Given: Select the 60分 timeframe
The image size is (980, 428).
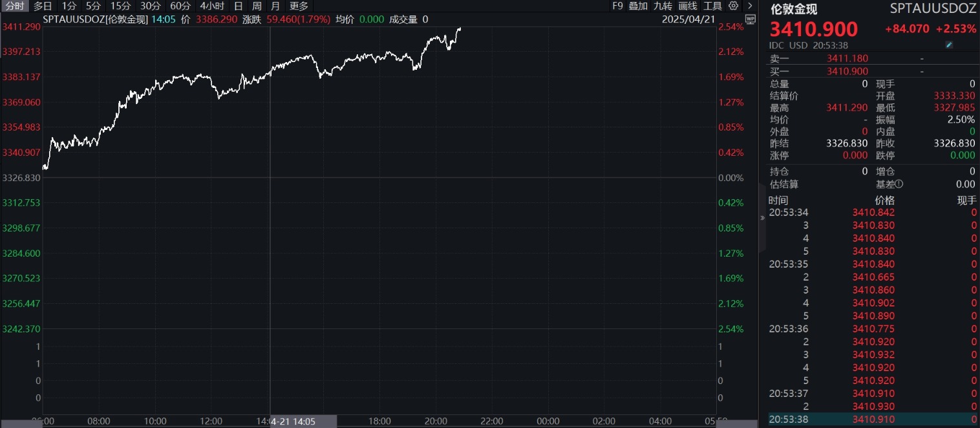Looking at the screenshot, I should [x=180, y=6].
